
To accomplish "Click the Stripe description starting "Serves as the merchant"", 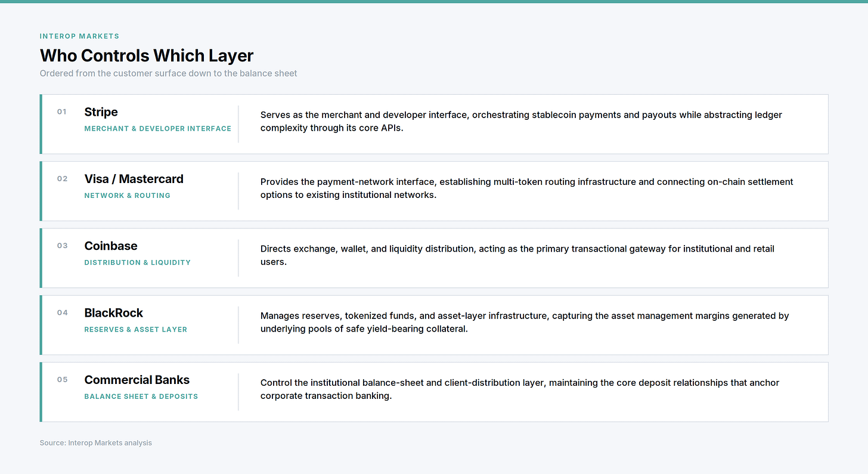I will click(521, 121).
